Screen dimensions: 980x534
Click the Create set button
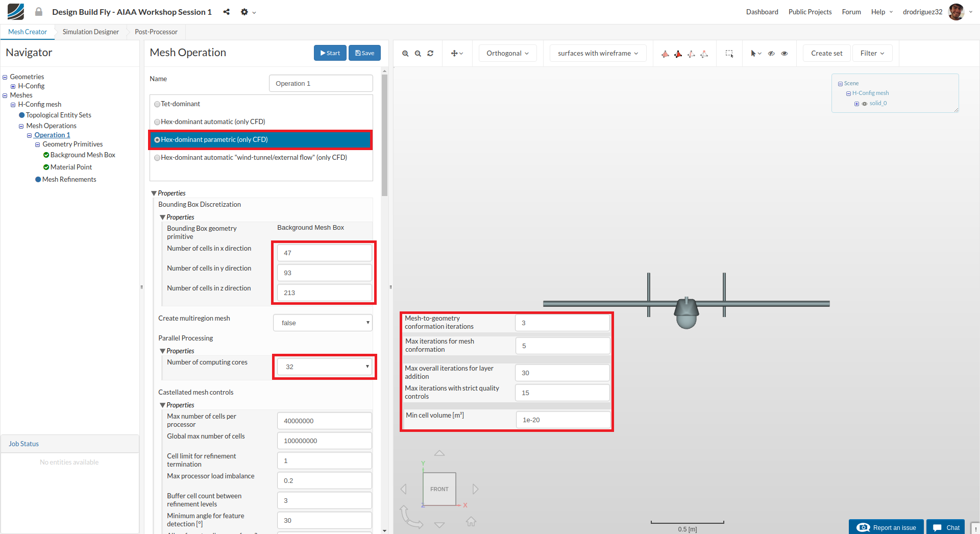[x=827, y=53]
